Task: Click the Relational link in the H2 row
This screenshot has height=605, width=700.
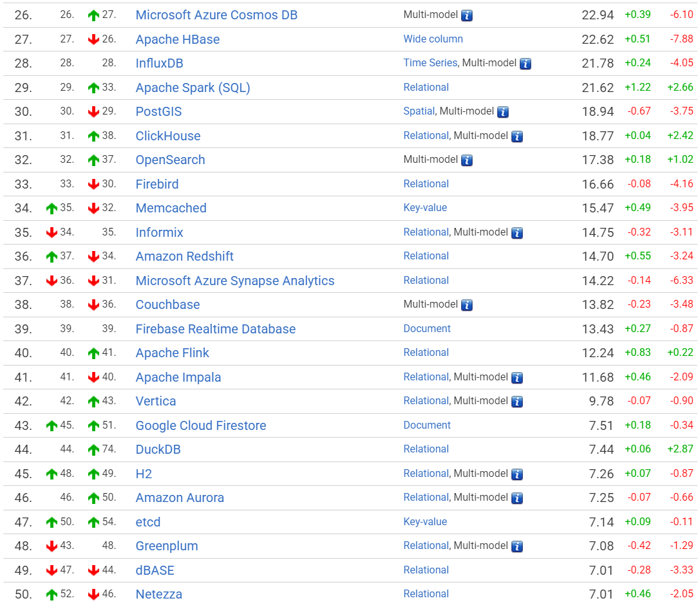Action: pyautogui.click(x=426, y=474)
